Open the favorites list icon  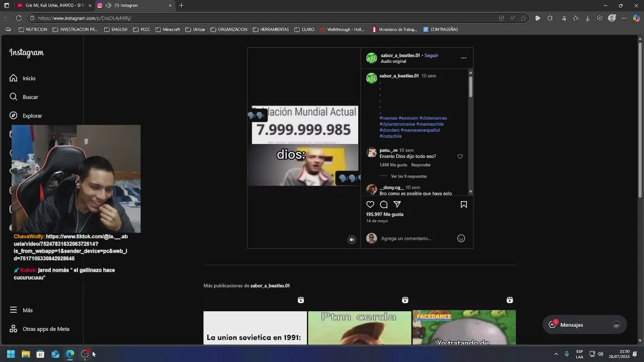(576, 18)
